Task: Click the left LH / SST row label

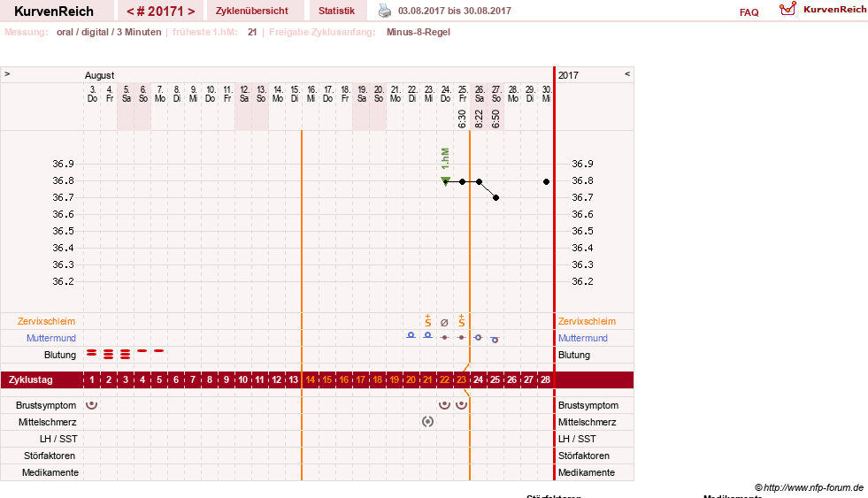Action: 58,439
